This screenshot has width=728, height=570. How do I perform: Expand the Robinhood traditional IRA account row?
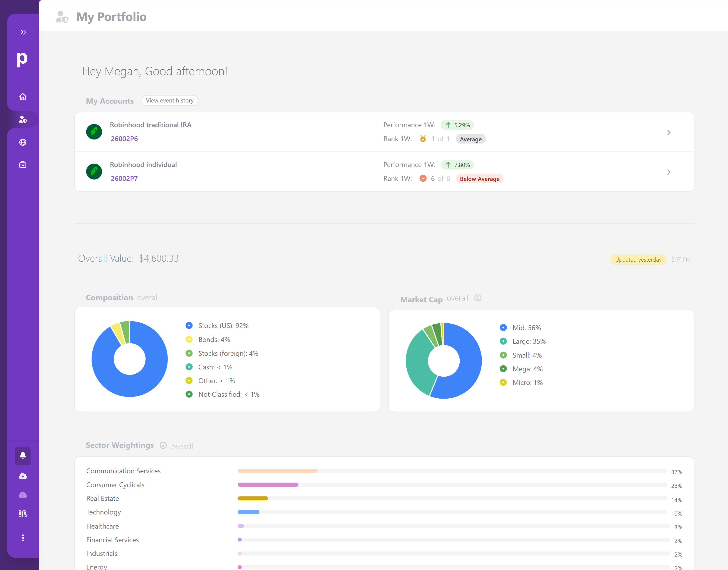(669, 132)
